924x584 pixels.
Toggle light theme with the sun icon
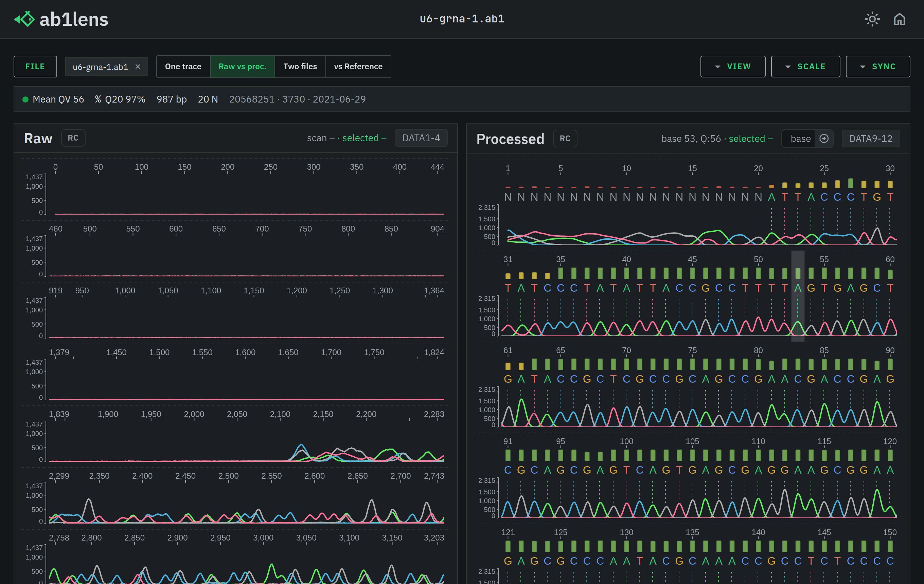pos(872,19)
